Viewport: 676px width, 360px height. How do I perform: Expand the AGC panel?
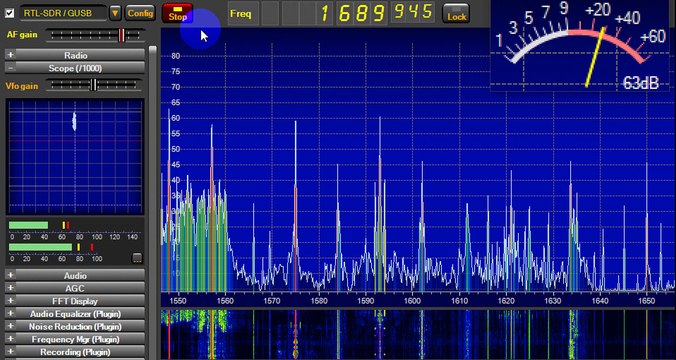(75, 288)
